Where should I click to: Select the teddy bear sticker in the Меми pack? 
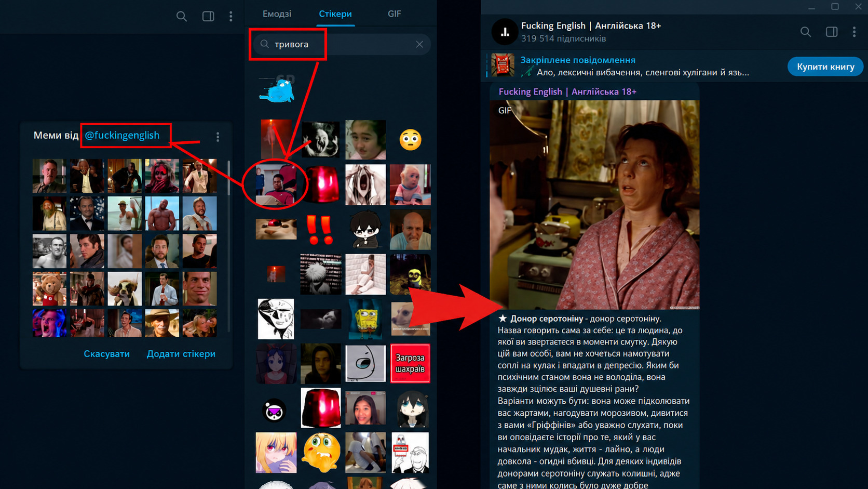(49, 288)
